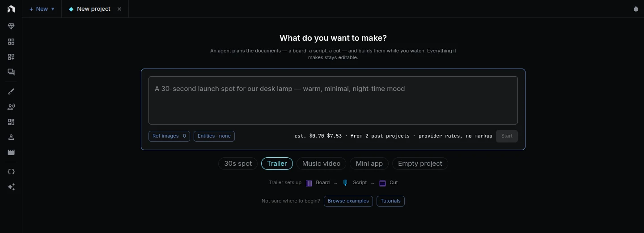The height and width of the screenshot is (233, 644).
Task: Close the New project tab
Action: coord(119,9)
